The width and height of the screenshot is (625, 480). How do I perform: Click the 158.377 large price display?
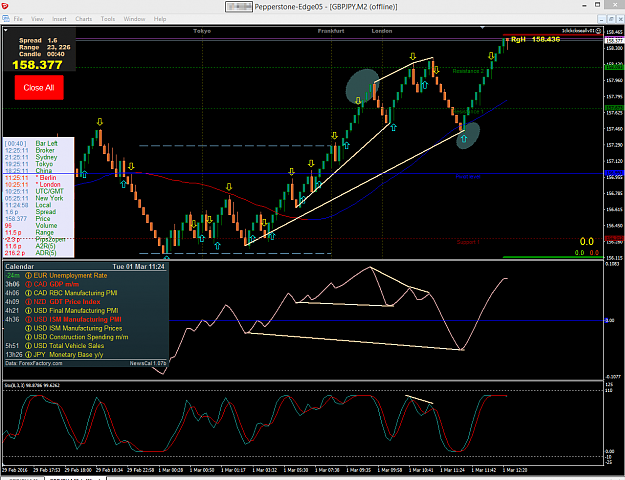(x=37, y=65)
